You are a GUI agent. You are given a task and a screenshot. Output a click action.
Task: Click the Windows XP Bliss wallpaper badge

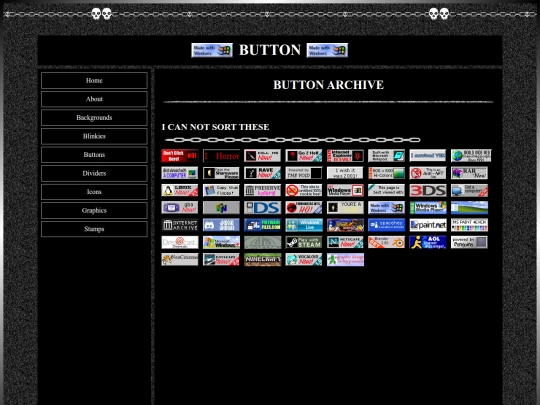[469, 208]
